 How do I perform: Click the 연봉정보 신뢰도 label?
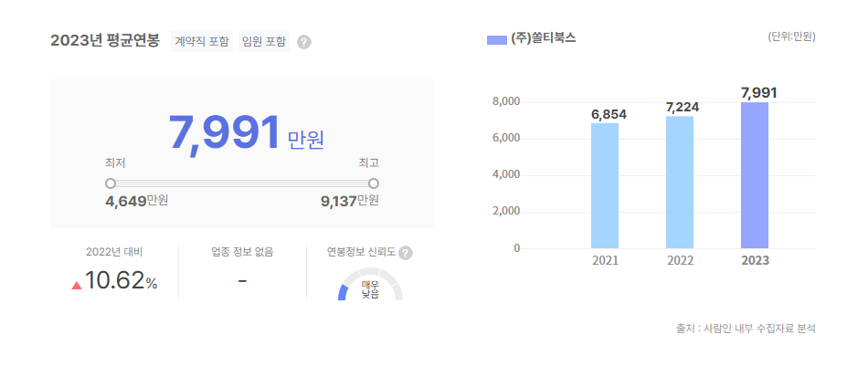361,253
